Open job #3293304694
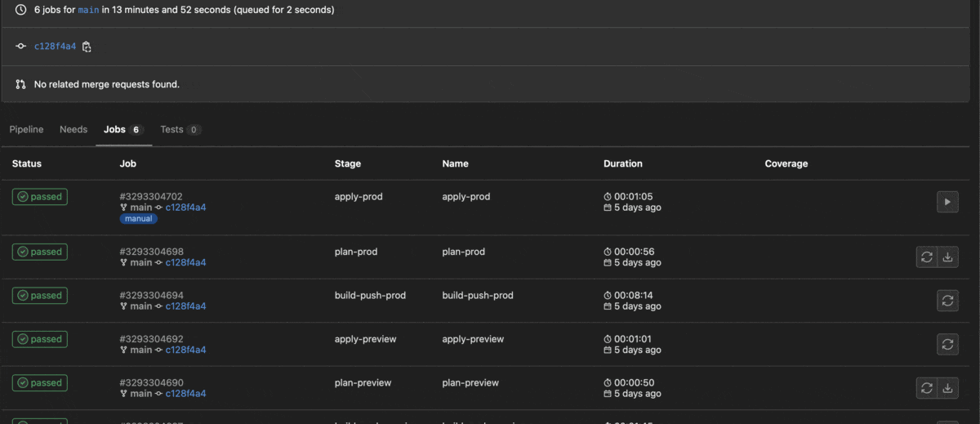 click(151, 295)
